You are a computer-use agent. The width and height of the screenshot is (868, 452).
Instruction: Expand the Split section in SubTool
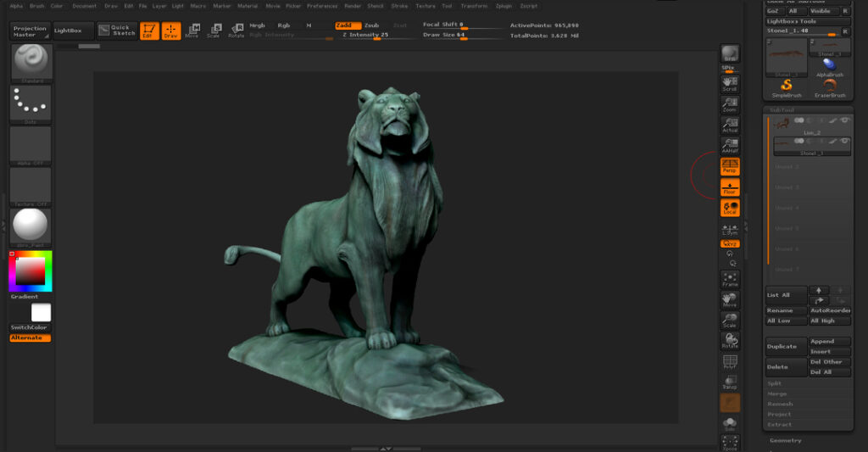(775, 383)
